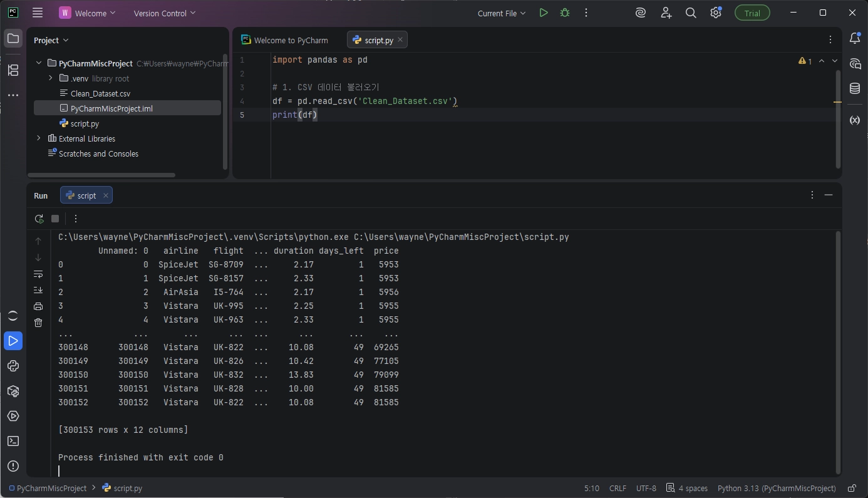Expand External Libraries node
Image resolution: width=868 pixels, height=498 pixels.
39,138
